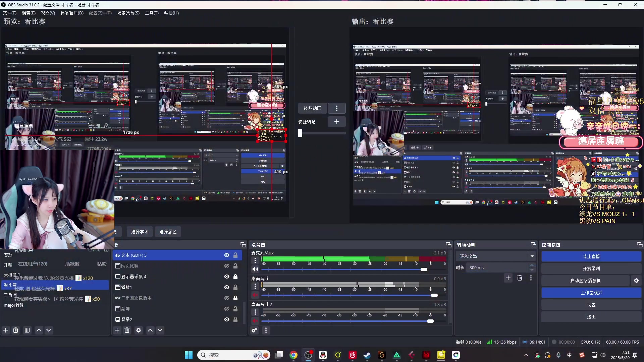Screen dimensions: 644x362
Task: Undock the 转场动画 panel
Action: 533,245
